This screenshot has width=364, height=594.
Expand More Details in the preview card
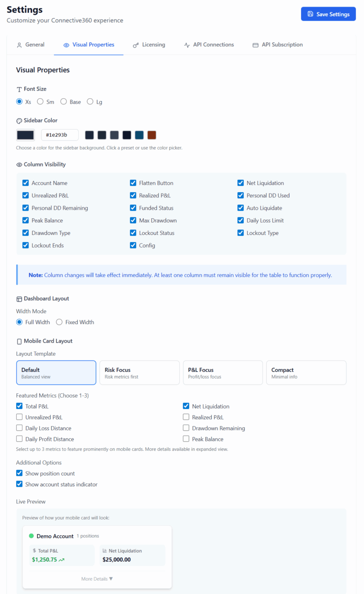click(97, 579)
